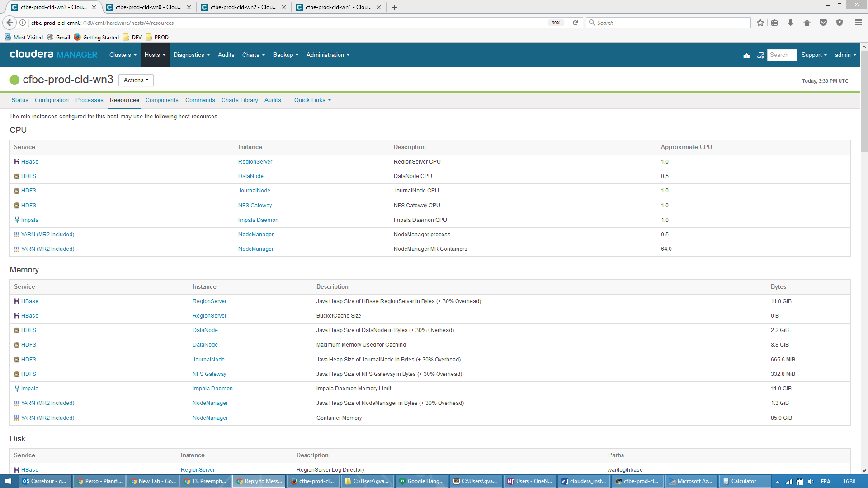Open the Actions dropdown
Image resolution: width=868 pixels, height=488 pixels.
click(136, 80)
